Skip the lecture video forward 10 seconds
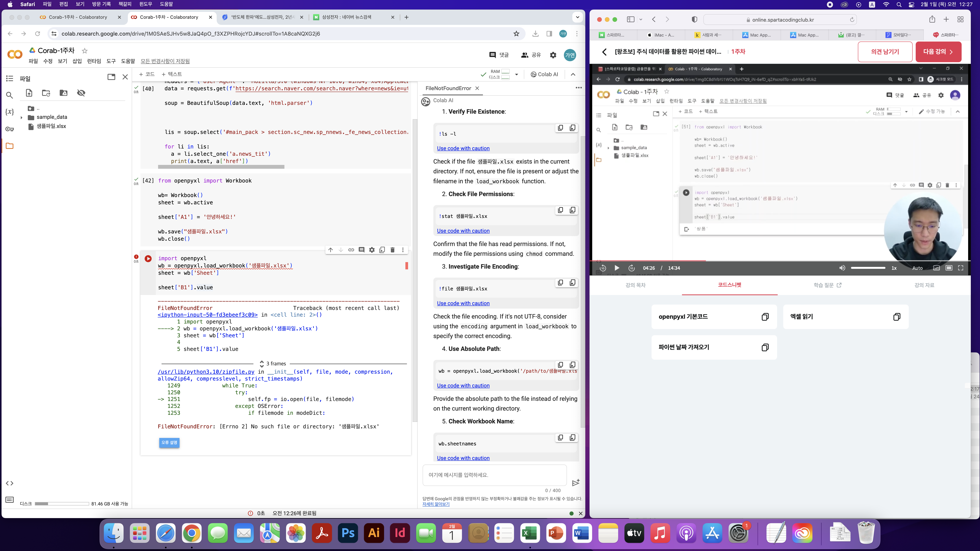This screenshot has width=980, height=551. coord(631,268)
